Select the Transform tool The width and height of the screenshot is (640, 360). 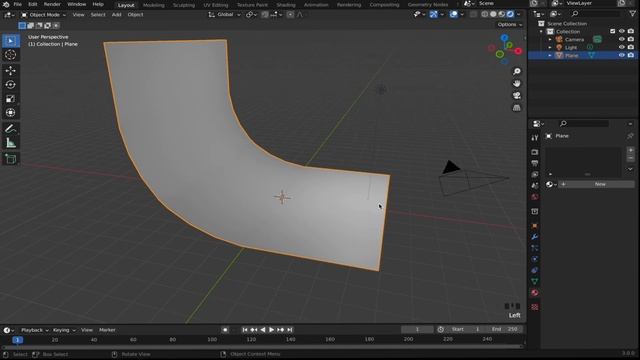(11, 113)
